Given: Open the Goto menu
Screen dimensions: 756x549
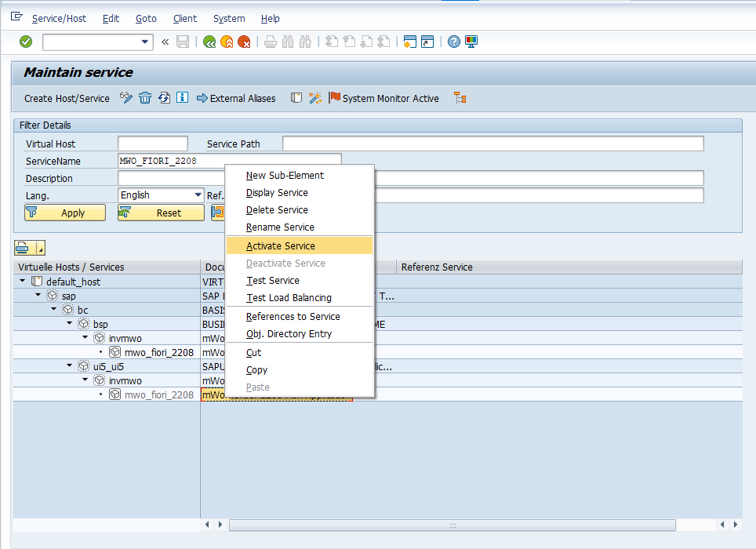Looking at the screenshot, I should point(146,18).
